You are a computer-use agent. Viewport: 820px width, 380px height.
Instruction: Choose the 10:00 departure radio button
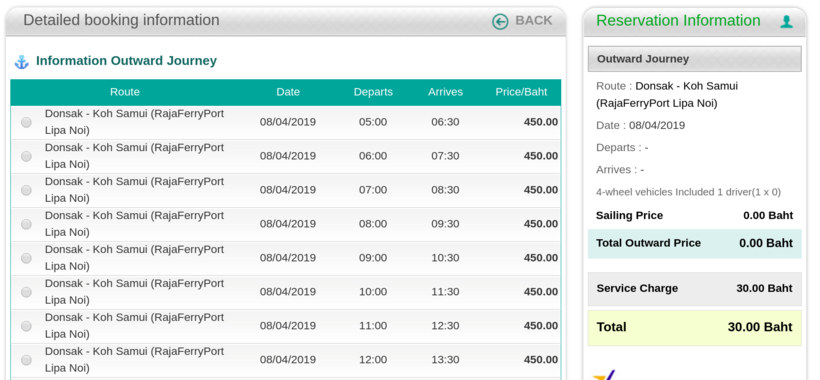pos(26,292)
